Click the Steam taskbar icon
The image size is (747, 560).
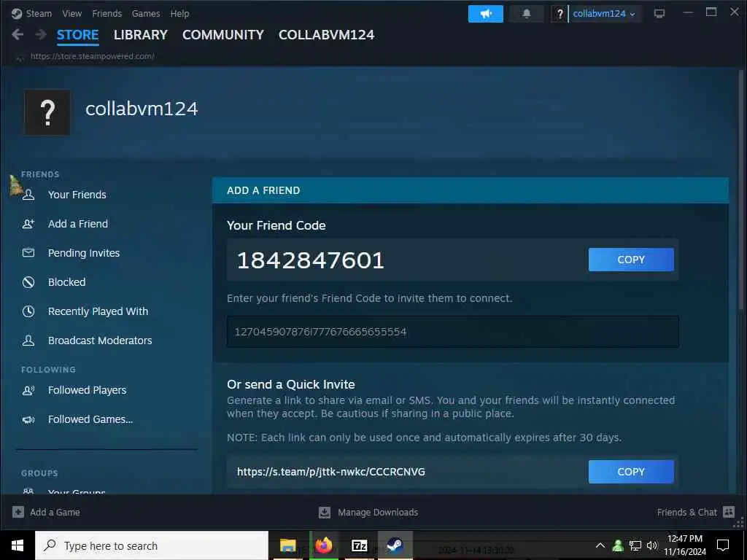(395, 545)
